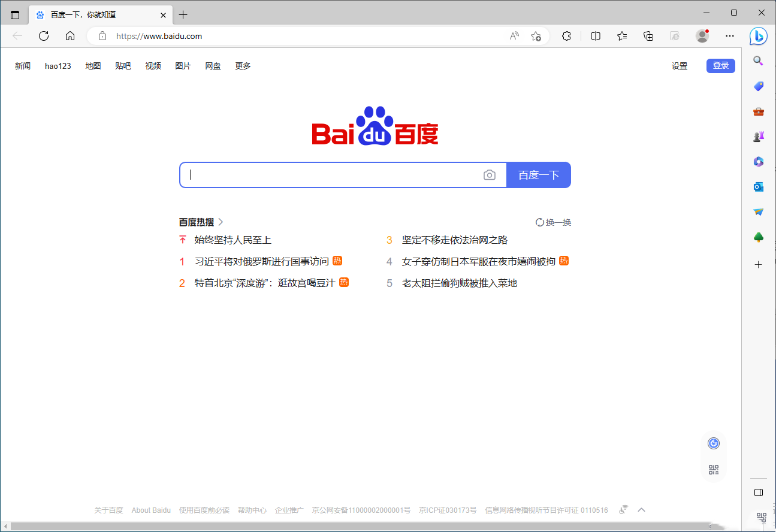
Task: Add a sidebar app with plus icon
Action: [758, 264]
